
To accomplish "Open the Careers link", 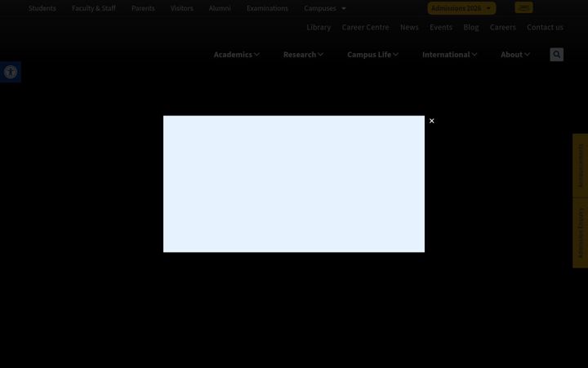I will click(x=503, y=27).
